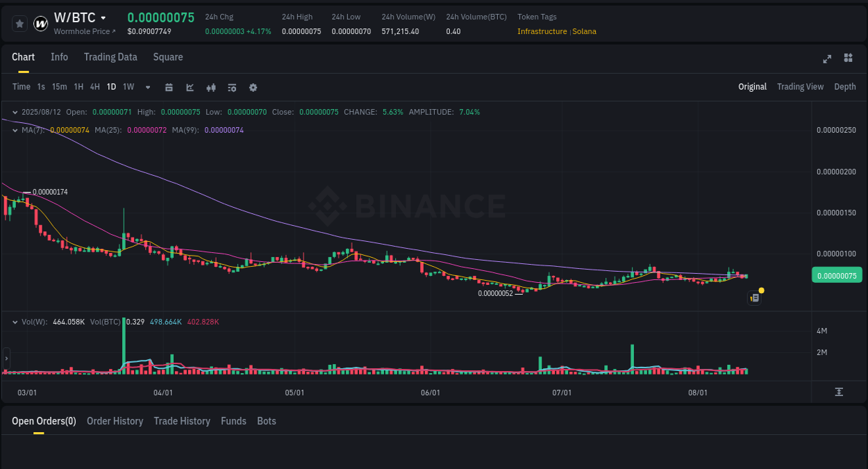Image resolution: width=868 pixels, height=469 pixels.
Task: Switch the interval to 1s
Action: tap(41, 87)
